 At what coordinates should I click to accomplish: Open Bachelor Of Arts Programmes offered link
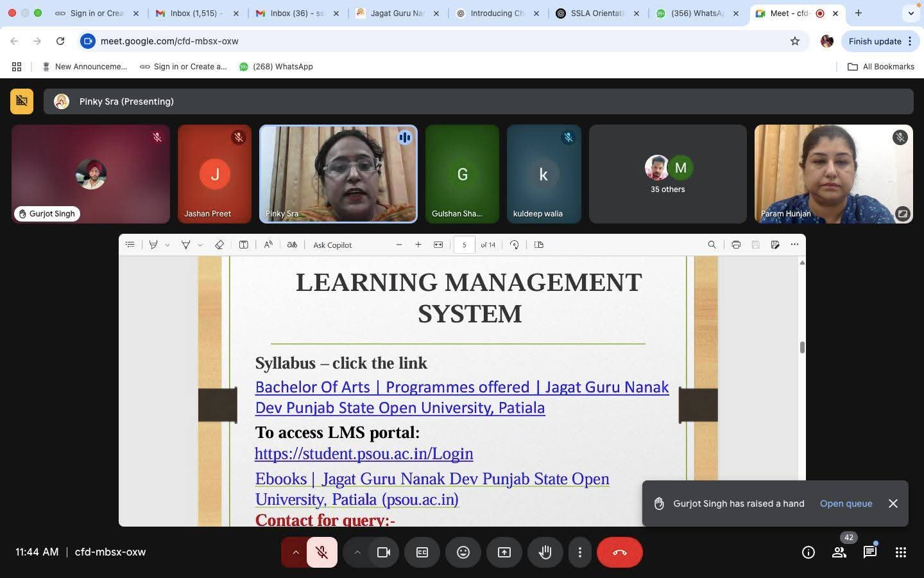point(462,398)
